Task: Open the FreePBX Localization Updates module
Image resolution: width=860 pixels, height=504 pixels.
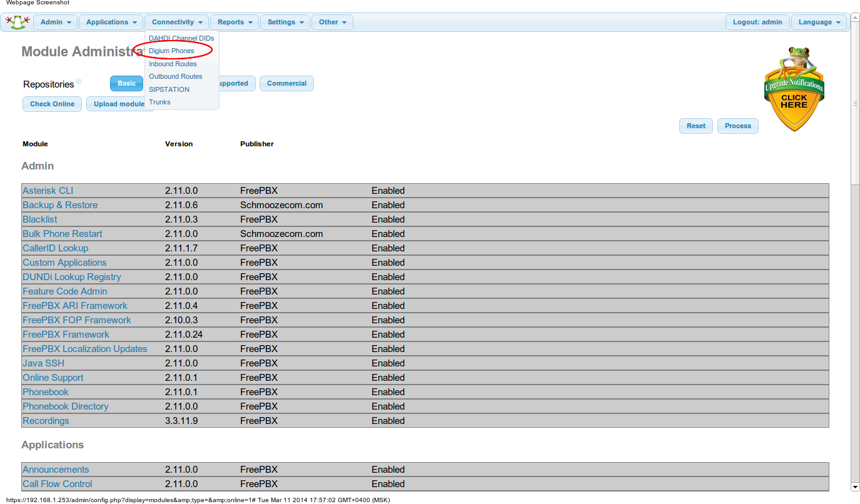Action: tap(85, 349)
